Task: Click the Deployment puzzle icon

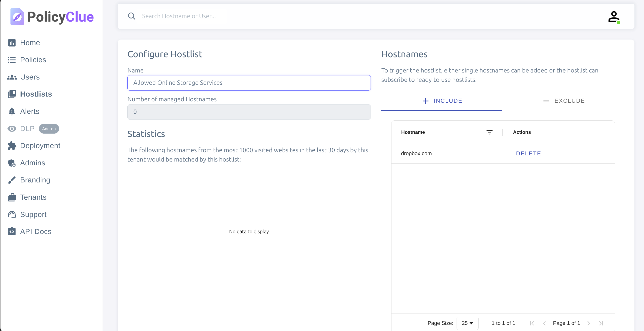Action: tap(12, 146)
